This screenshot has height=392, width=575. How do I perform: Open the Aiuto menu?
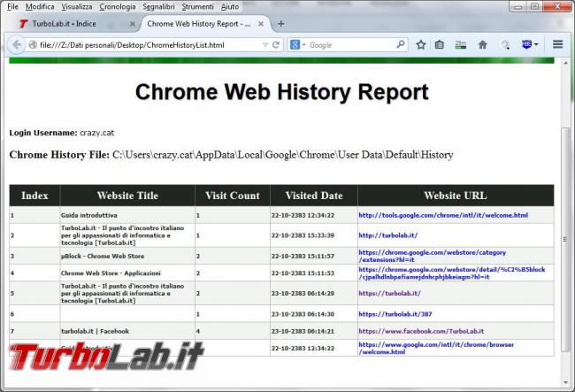pyautogui.click(x=230, y=6)
